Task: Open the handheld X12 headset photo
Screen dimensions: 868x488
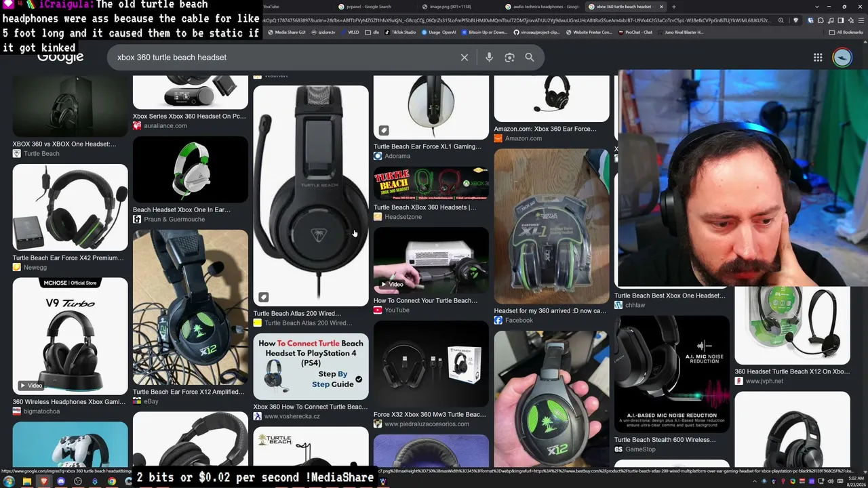Action: [x=552, y=399]
